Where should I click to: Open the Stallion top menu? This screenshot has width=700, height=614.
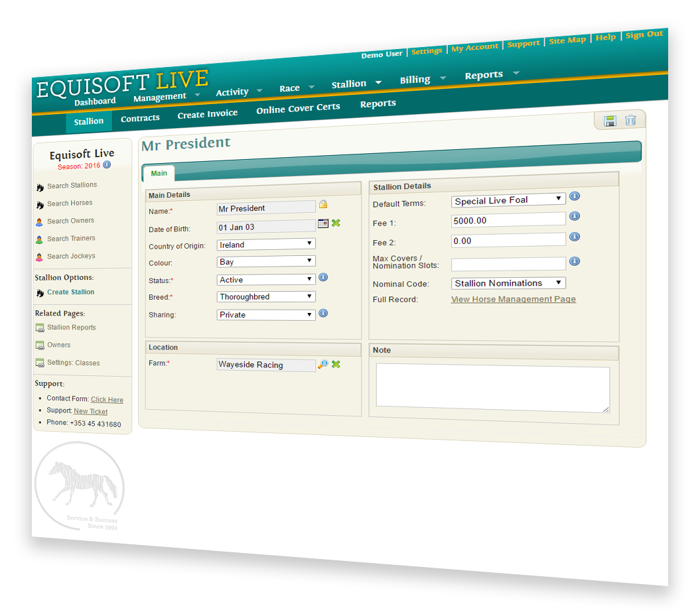pyautogui.click(x=349, y=84)
